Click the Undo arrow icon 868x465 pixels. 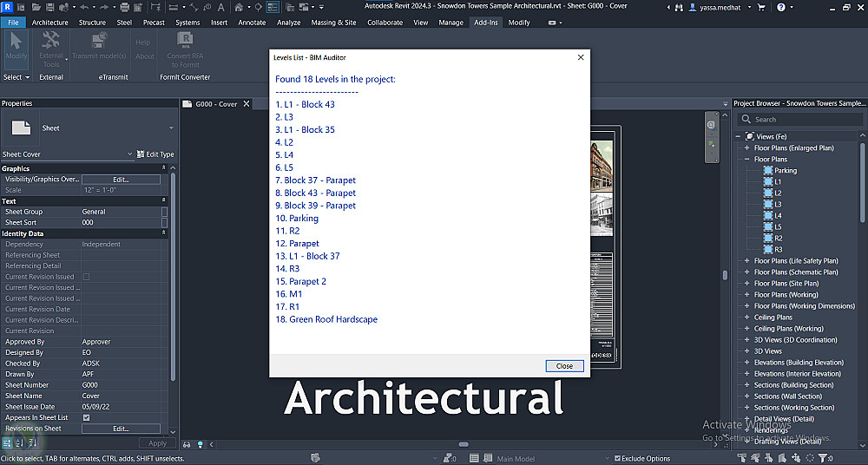84,7
